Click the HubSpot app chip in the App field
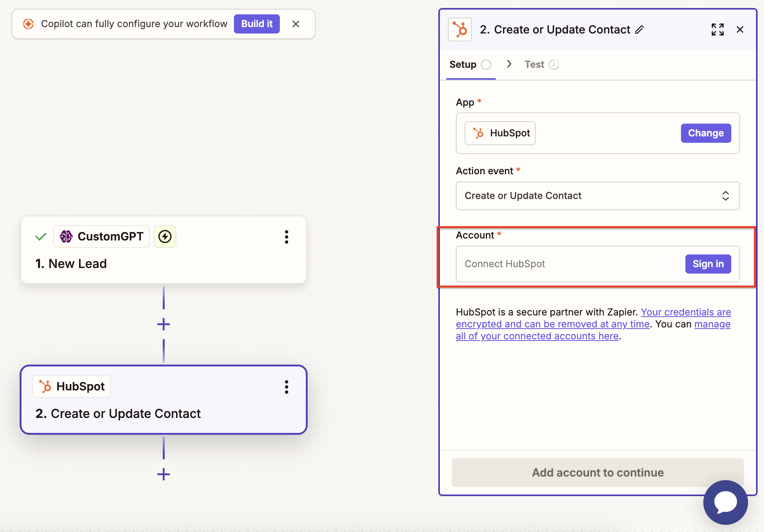764x532 pixels. 500,133
